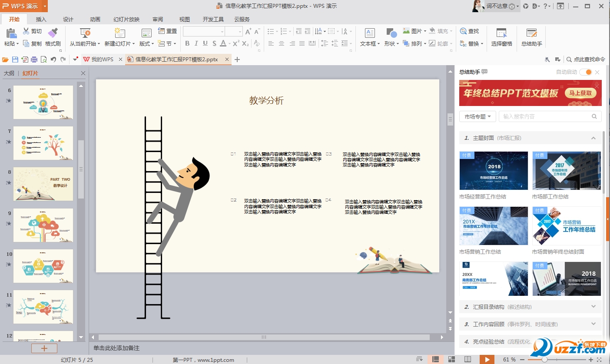Click the Shapes icon

click(x=391, y=33)
